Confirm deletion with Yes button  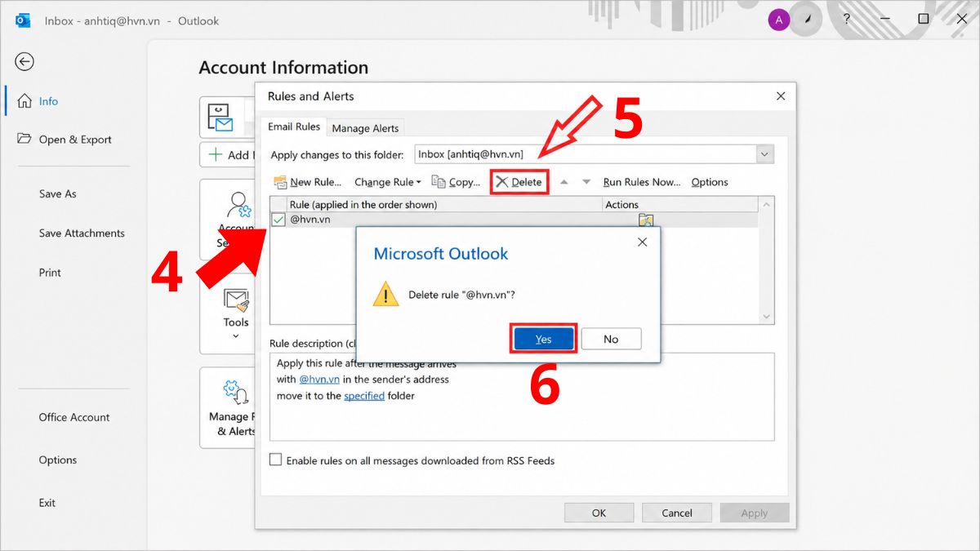pos(543,340)
